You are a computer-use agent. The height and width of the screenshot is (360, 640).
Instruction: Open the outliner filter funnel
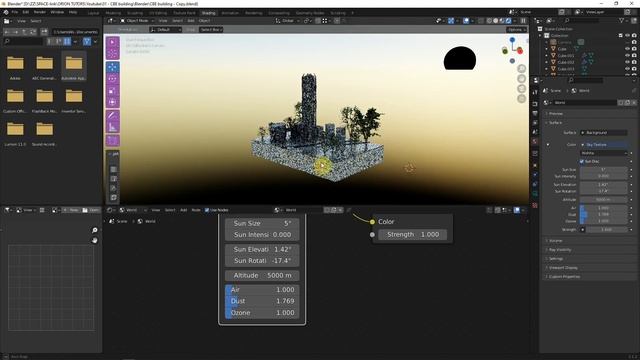(622, 20)
